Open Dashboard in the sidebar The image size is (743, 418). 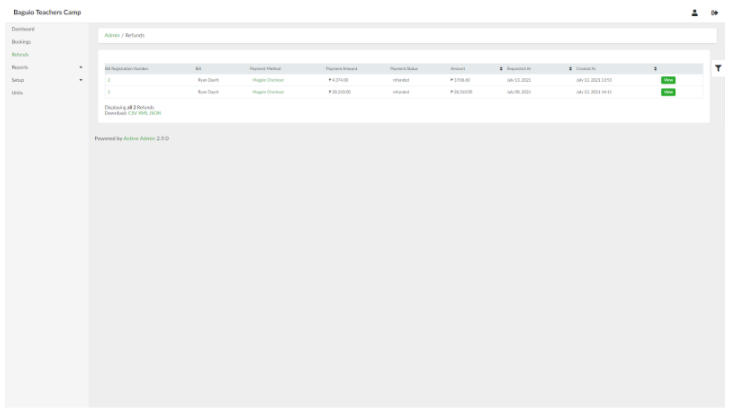[x=23, y=29]
